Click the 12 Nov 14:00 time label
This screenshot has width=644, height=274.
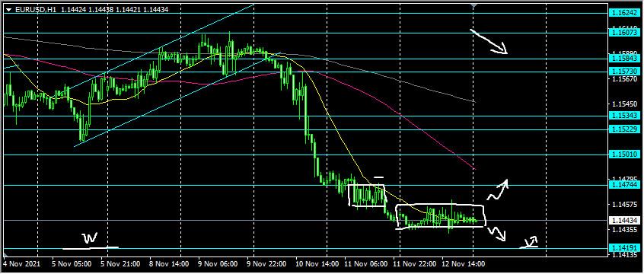point(457,263)
